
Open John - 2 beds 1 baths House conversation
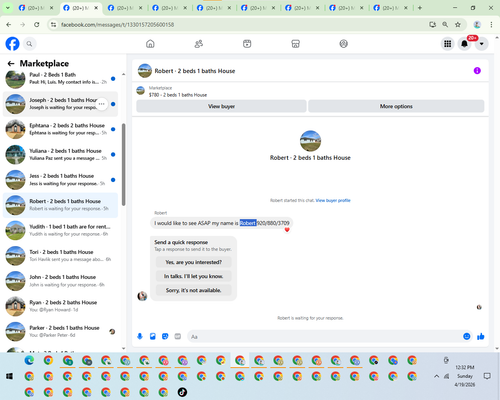tap(60, 281)
